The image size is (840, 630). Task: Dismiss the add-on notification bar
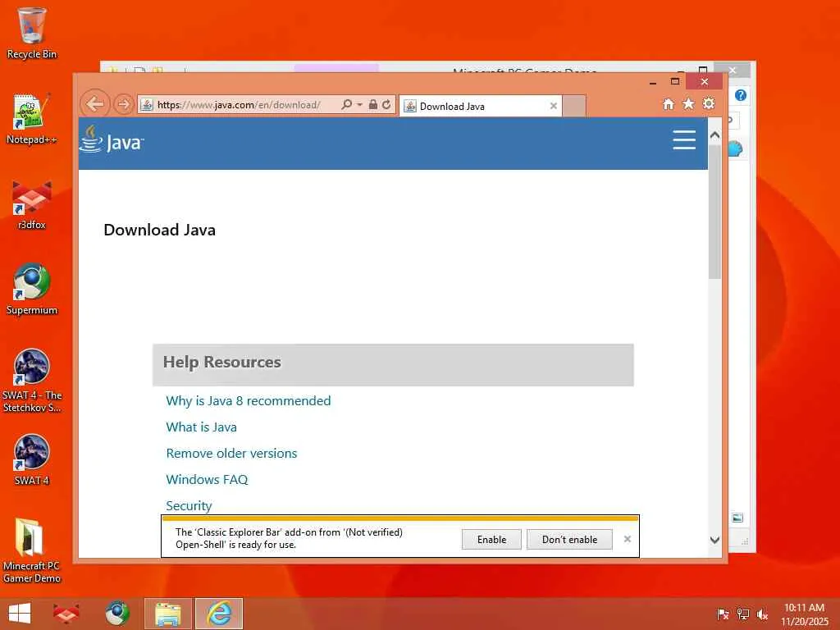(x=628, y=539)
